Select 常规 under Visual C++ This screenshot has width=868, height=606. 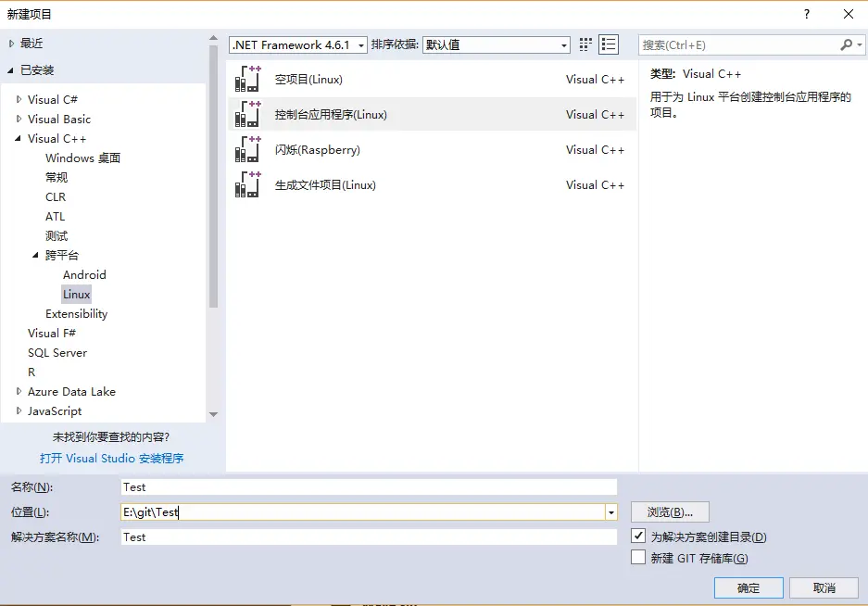[57, 177]
